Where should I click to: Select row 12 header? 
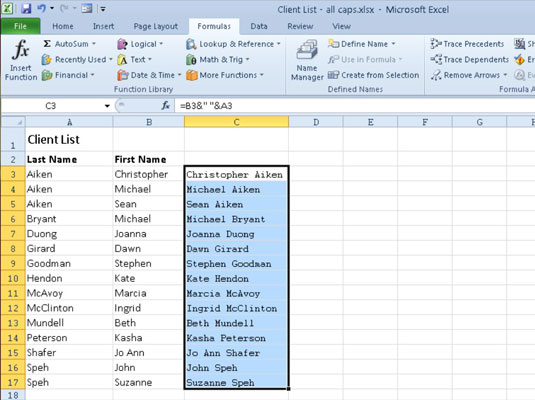coord(13,309)
